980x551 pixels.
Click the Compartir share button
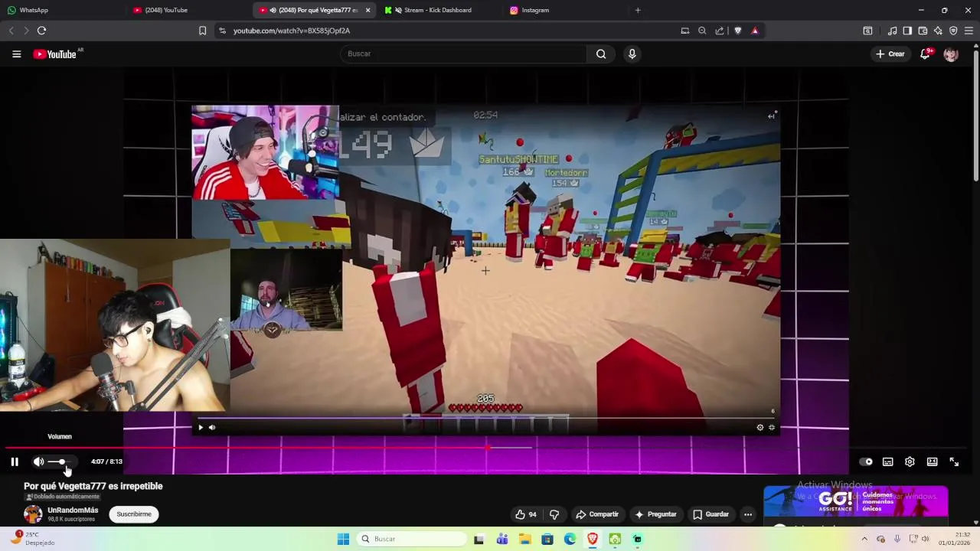pos(597,514)
